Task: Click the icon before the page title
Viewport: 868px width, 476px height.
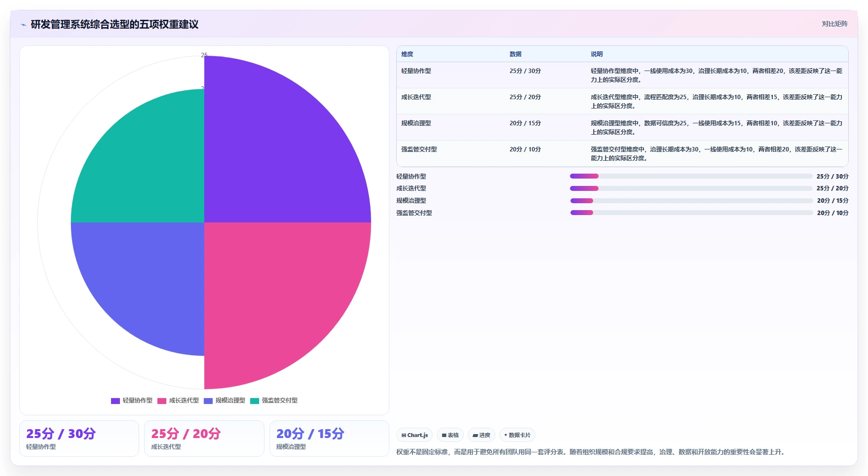Action: (23, 25)
